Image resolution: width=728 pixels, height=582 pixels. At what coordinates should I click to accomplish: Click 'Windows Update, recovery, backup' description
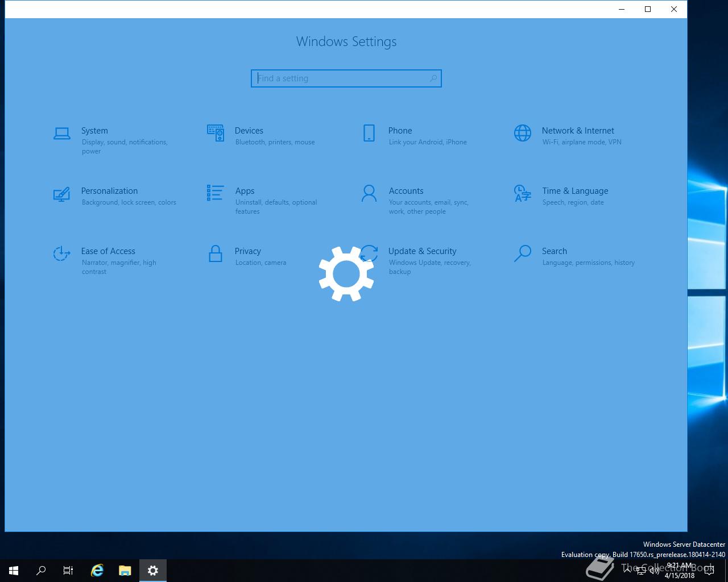pyautogui.click(x=430, y=267)
